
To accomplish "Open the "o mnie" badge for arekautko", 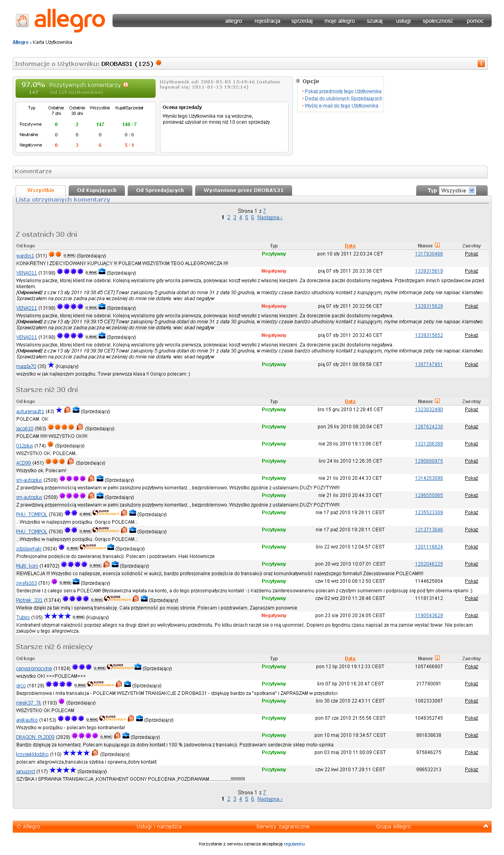I will tap(92, 719).
